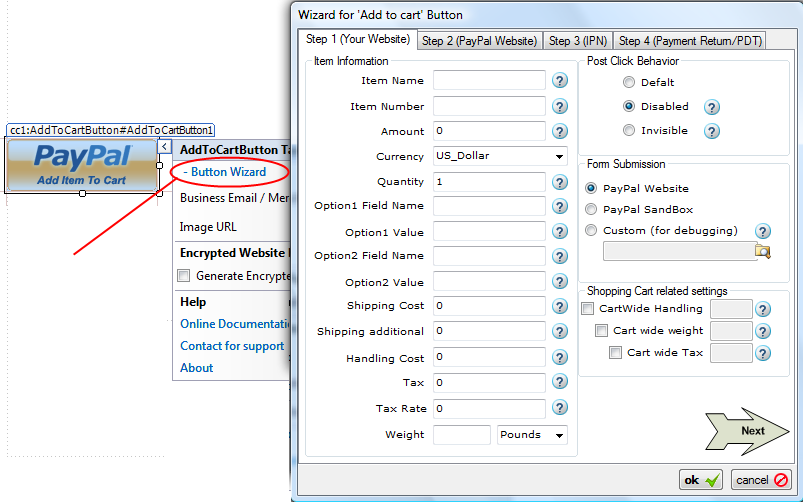803x502 pixels.
Task: Open help icon for Option1 Value
Action: click(560, 232)
